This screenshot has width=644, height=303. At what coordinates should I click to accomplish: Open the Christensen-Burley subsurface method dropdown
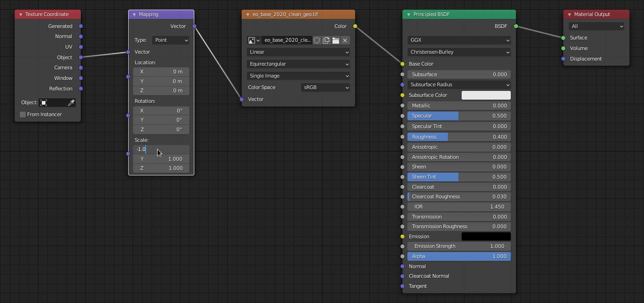point(458,52)
